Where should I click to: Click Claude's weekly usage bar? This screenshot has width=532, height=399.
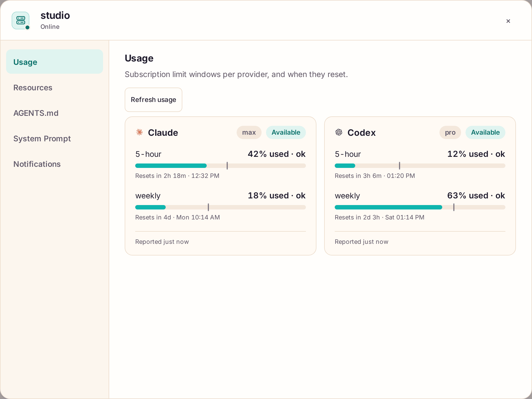[221, 207]
